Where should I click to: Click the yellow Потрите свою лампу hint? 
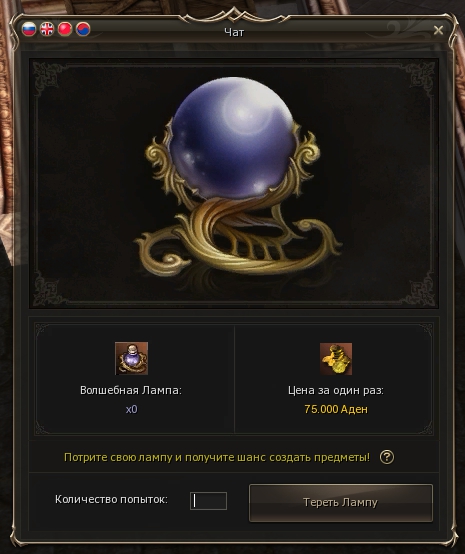(x=217, y=457)
